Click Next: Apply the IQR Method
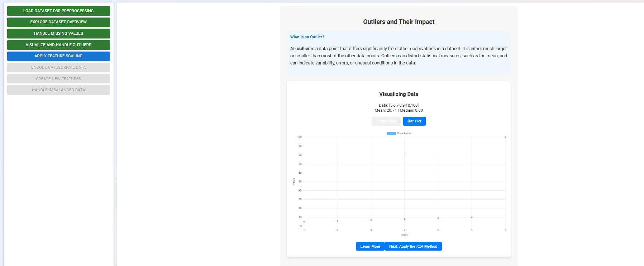This screenshot has width=644, height=266. (x=413, y=246)
